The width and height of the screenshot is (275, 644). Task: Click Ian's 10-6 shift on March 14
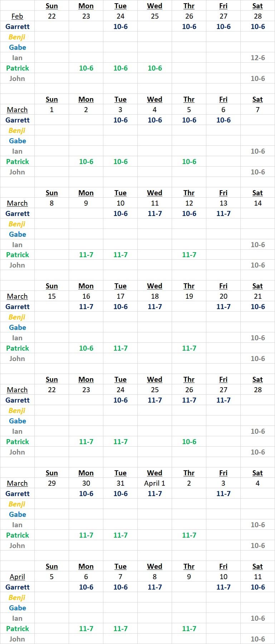tap(257, 245)
